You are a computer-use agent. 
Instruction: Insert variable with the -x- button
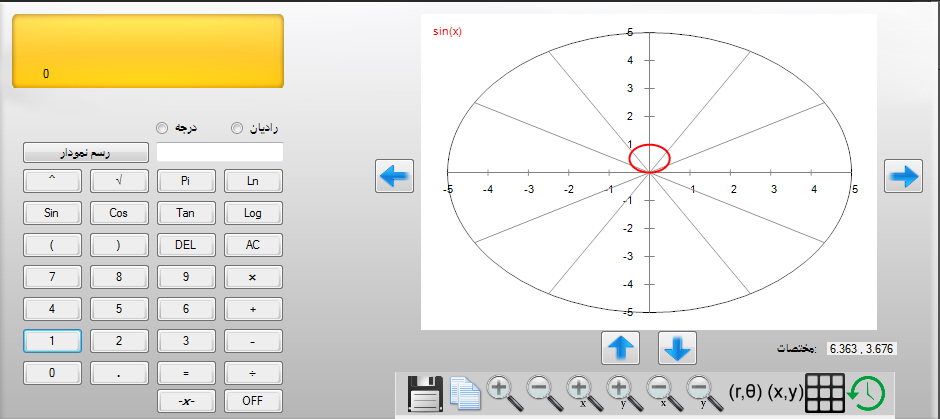click(186, 401)
